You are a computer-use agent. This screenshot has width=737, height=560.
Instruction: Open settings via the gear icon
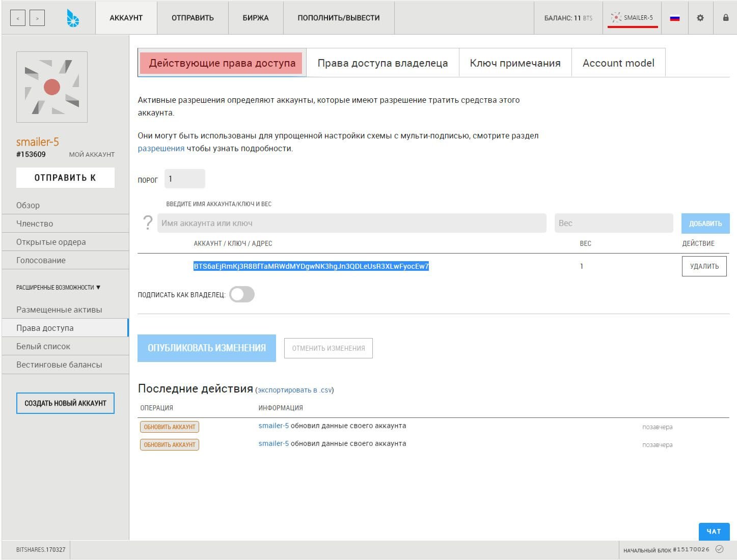700,18
